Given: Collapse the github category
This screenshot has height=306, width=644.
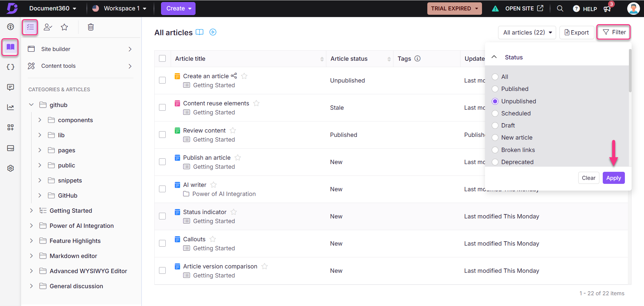Looking at the screenshot, I should 31,105.
